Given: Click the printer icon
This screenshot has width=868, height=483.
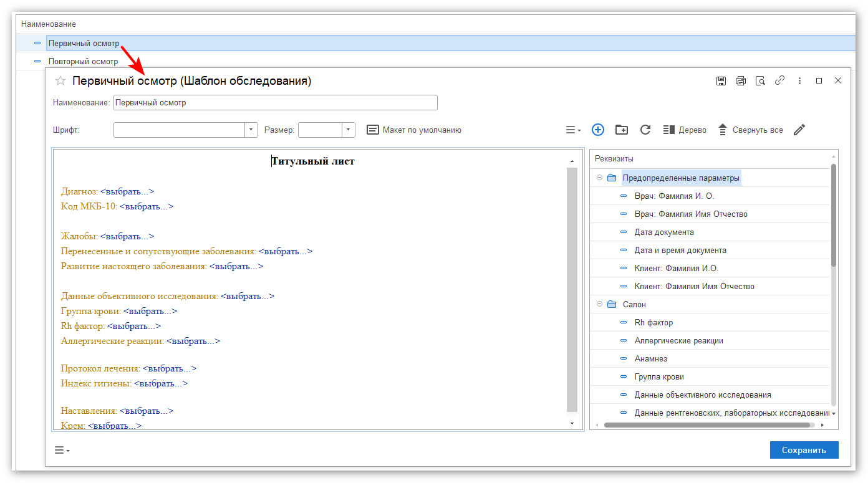Looking at the screenshot, I should (740, 81).
